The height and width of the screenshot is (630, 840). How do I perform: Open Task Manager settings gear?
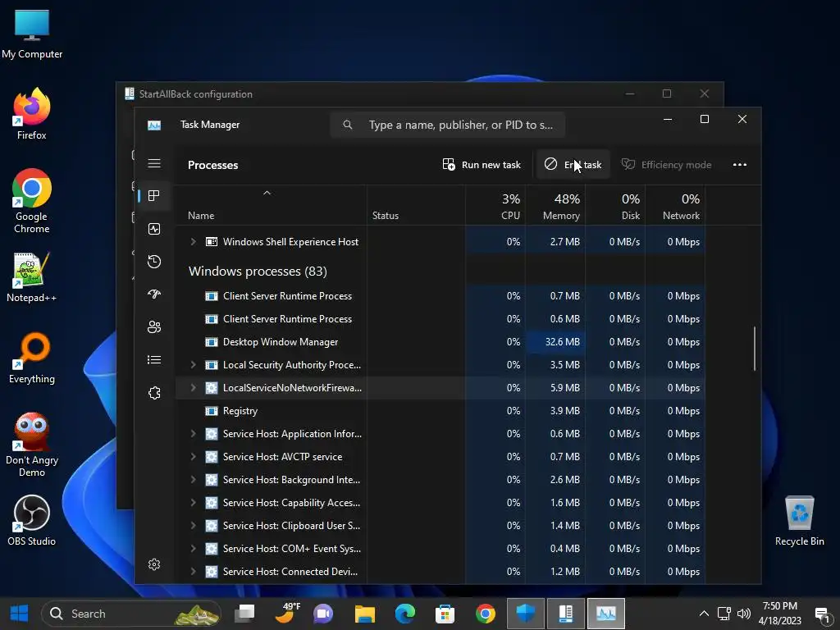click(x=154, y=564)
